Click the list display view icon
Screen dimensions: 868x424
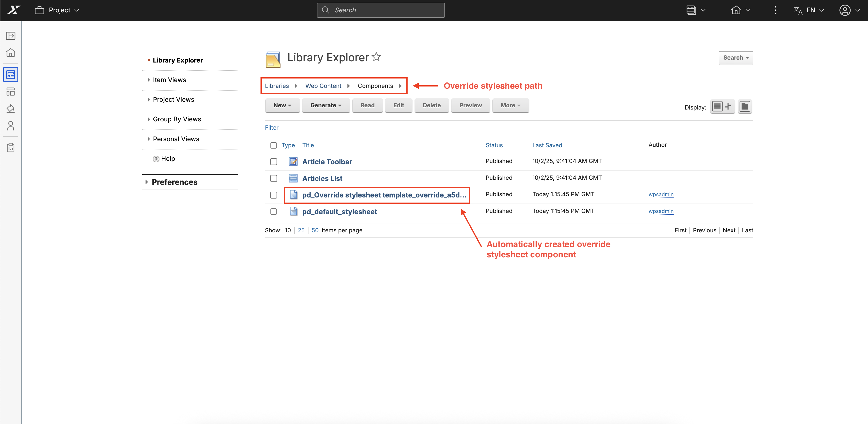point(717,107)
